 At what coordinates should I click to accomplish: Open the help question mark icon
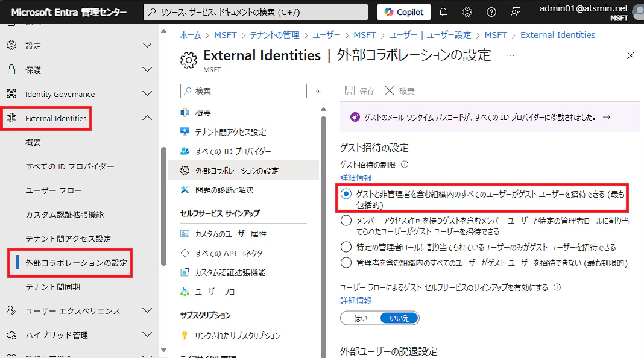(491, 12)
